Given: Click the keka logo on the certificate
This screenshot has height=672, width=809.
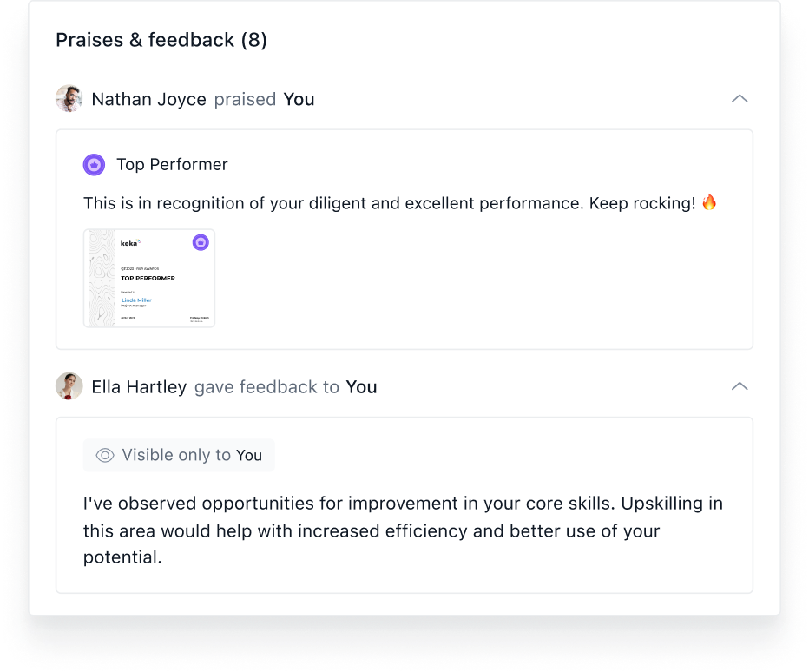Looking at the screenshot, I should [130, 243].
